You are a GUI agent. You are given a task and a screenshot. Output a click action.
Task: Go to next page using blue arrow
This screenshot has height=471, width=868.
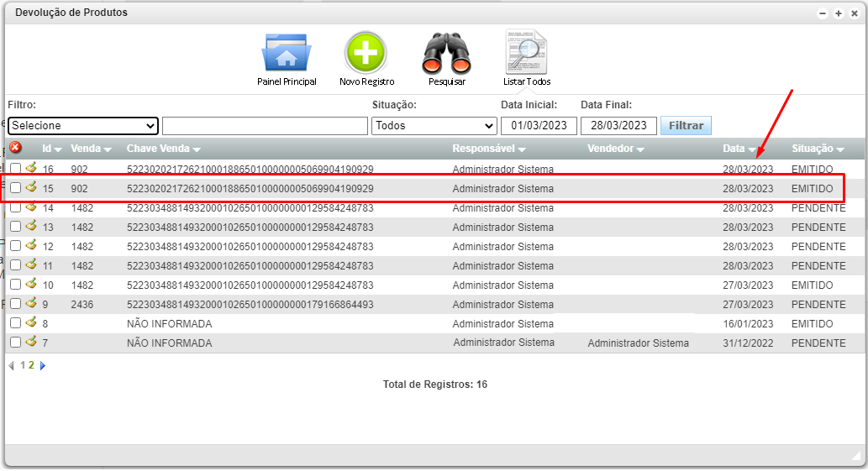[43, 366]
